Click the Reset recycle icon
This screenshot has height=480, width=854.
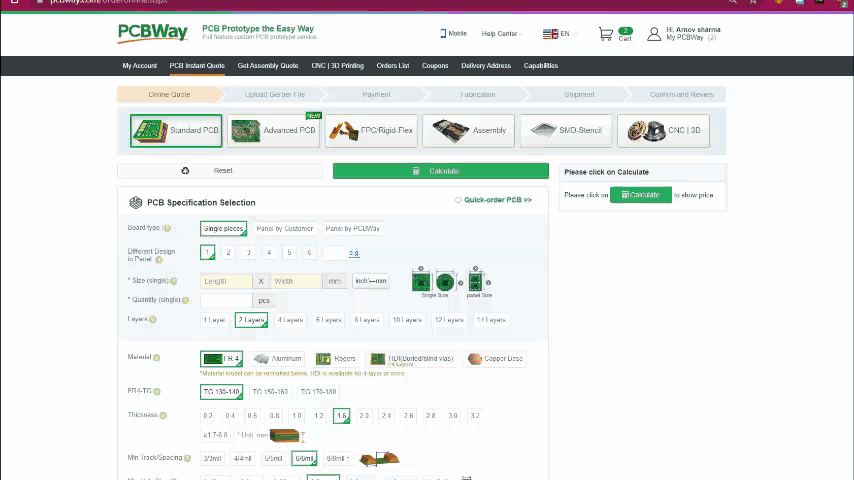coord(185,171)
